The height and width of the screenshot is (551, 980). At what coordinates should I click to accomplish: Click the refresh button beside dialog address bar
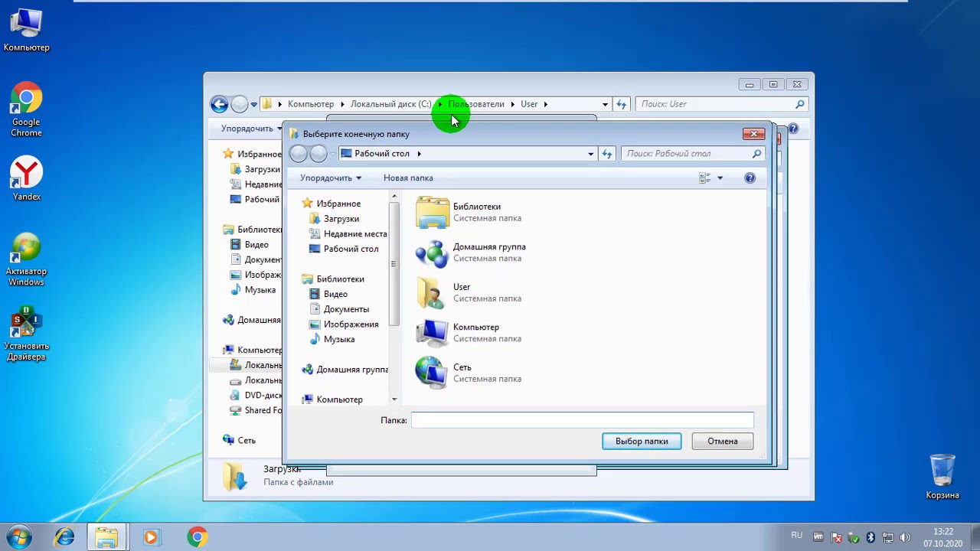click(607, 154)
